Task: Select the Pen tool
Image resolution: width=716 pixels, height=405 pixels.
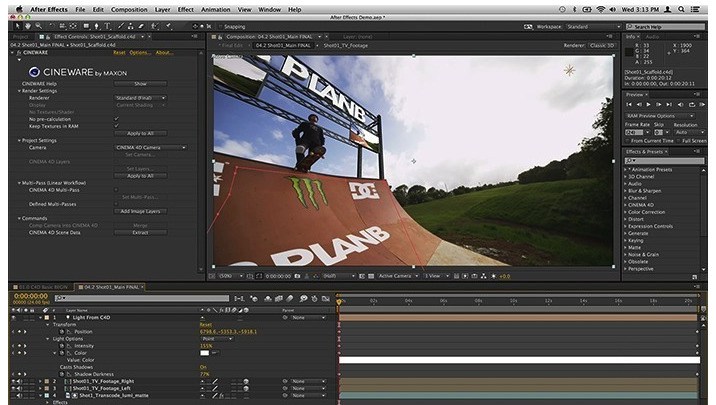Action: 96,26
